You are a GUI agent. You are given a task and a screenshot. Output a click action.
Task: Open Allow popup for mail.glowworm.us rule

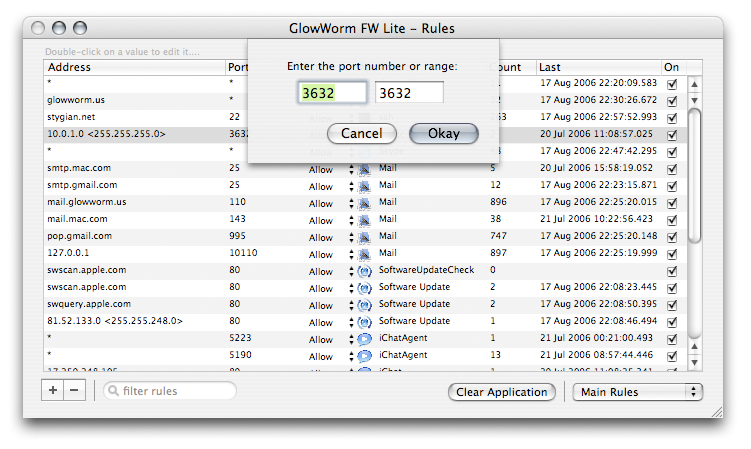331,204
